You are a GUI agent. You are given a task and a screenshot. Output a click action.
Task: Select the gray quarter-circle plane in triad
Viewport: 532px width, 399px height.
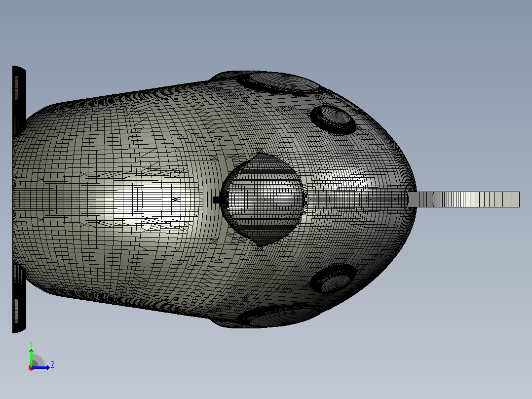(x=38, y=360)
